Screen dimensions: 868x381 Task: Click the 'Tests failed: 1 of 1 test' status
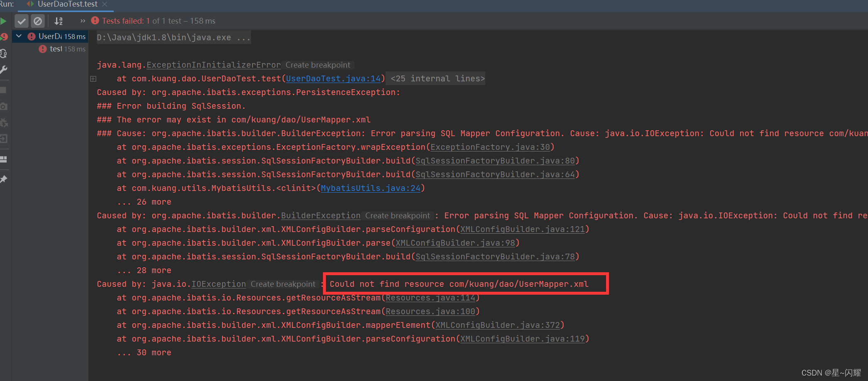pos(159,21)
